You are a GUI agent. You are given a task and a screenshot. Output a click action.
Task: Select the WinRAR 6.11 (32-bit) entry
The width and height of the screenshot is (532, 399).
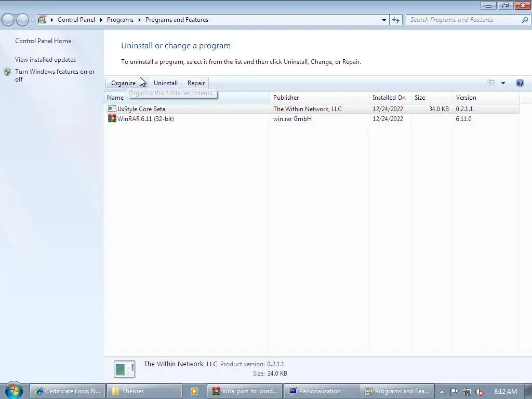(x=312, y=119)
